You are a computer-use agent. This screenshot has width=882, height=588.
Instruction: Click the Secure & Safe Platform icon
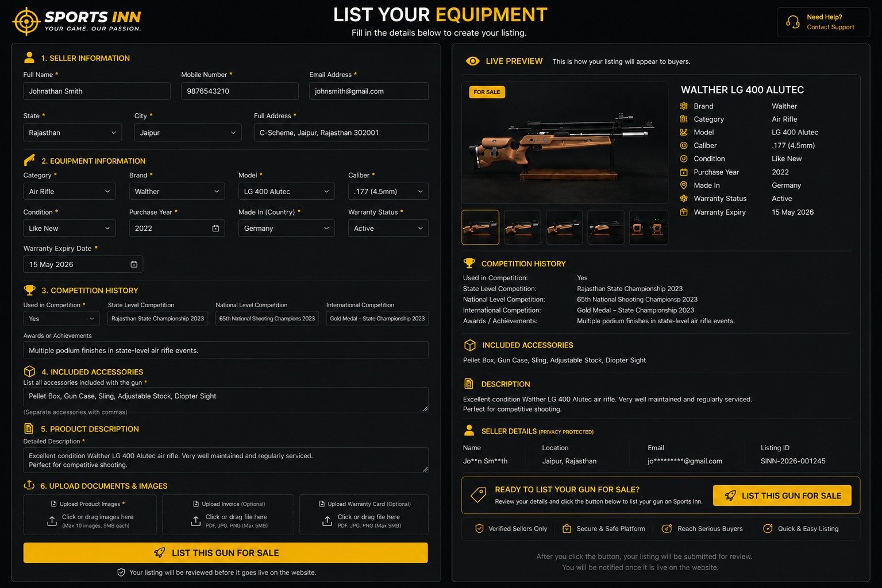tap(567, 528)
